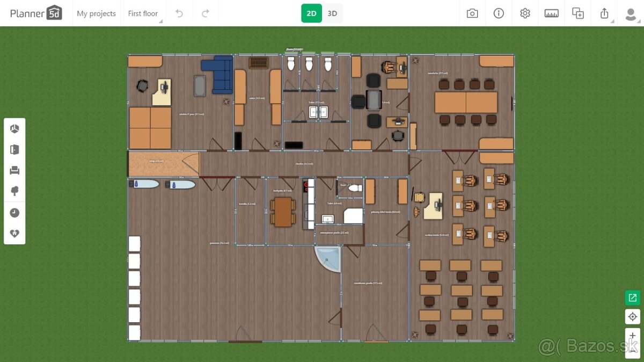Take a snapshot with camera icon
The width and height of the screenshot is (644, 362).
[x=472, y=13]
